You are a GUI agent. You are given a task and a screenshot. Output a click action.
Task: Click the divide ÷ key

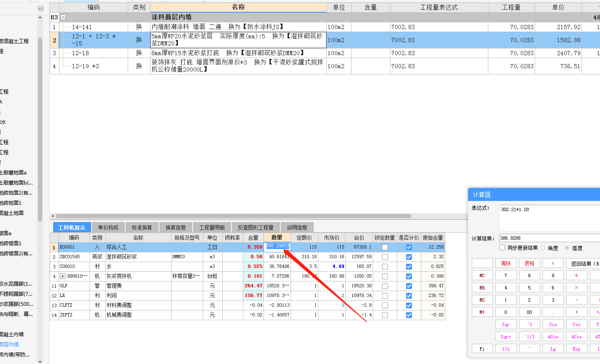577,276
